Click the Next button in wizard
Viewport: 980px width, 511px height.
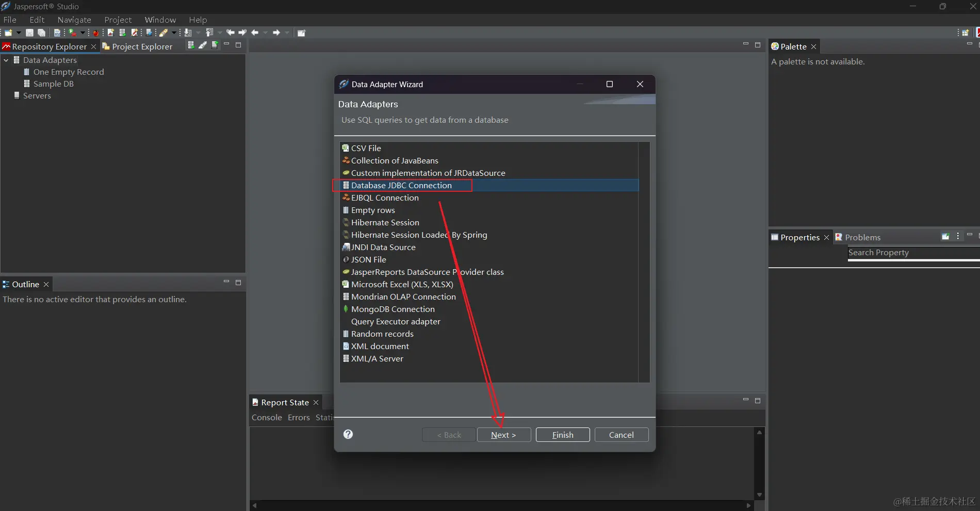(x=504, y=435)
